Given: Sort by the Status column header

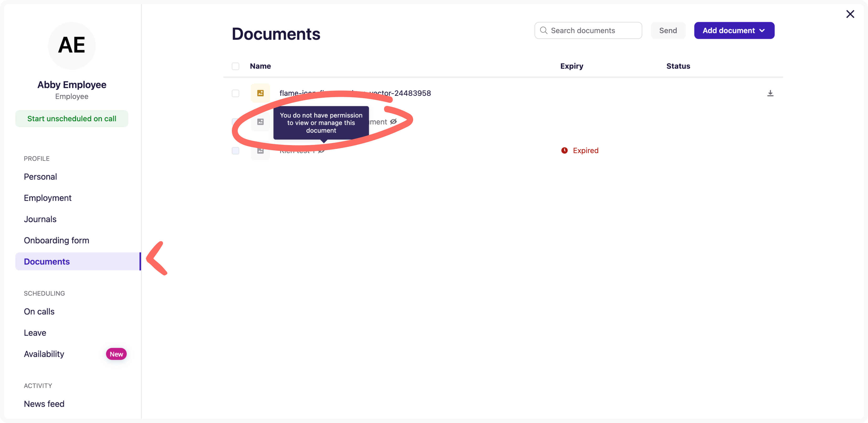Looking at the screenshot, I should coord(678,66).
